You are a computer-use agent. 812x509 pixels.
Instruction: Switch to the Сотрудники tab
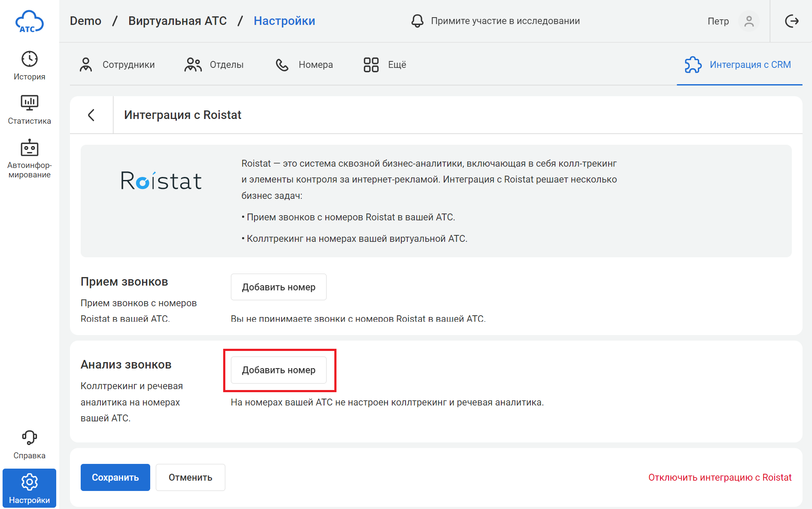click(x=117, y=65)
